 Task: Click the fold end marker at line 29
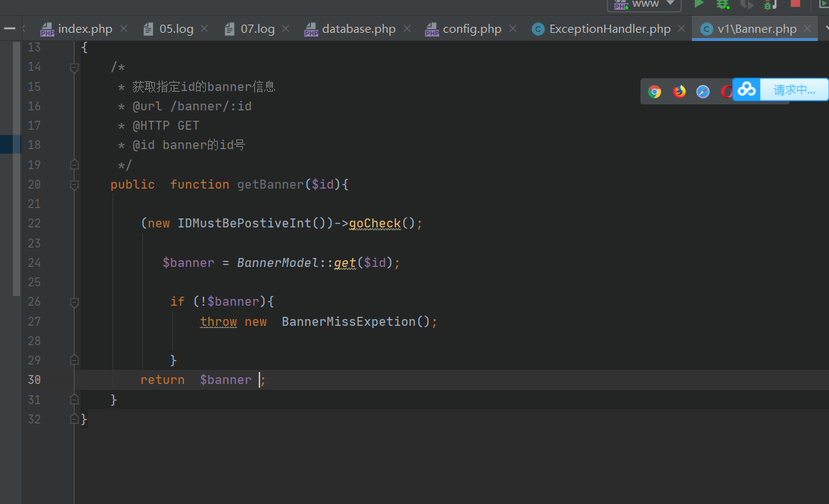(x=75, y=360)
